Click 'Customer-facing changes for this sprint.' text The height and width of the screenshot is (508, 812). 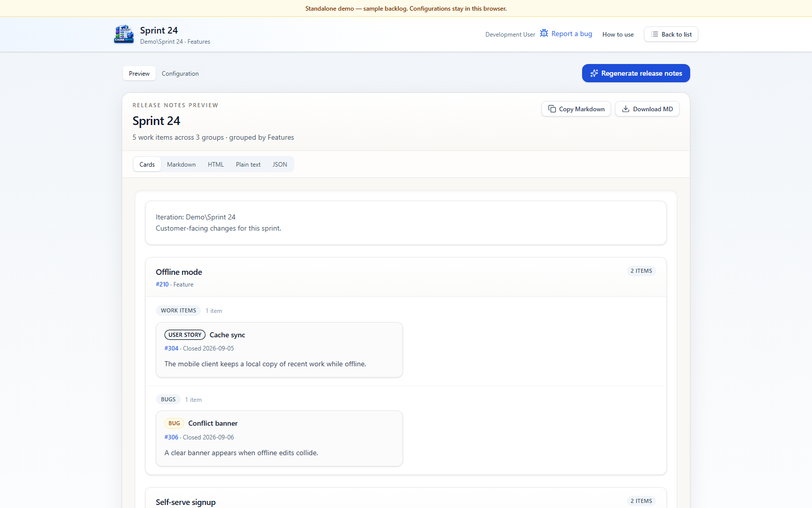[x=218, y=228]
